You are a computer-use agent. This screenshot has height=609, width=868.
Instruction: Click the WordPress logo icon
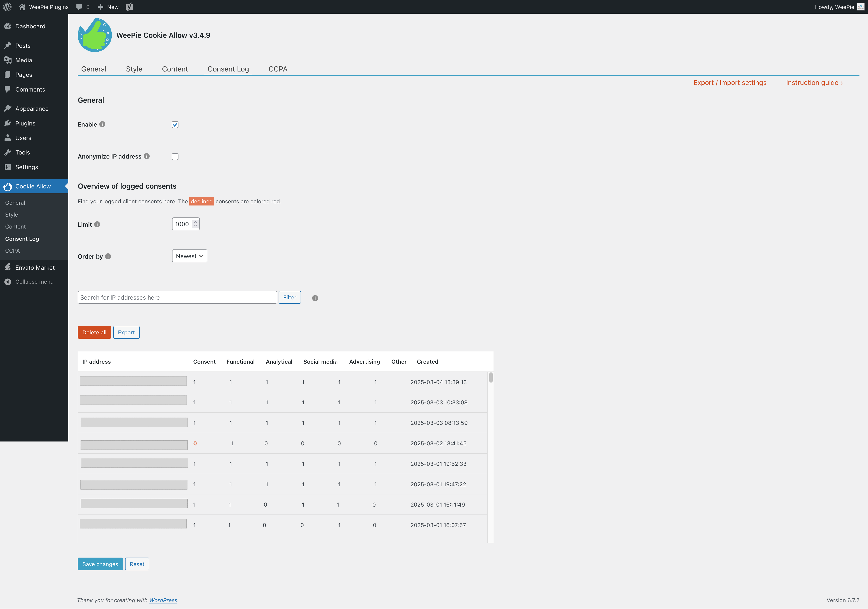click(7, 7)
